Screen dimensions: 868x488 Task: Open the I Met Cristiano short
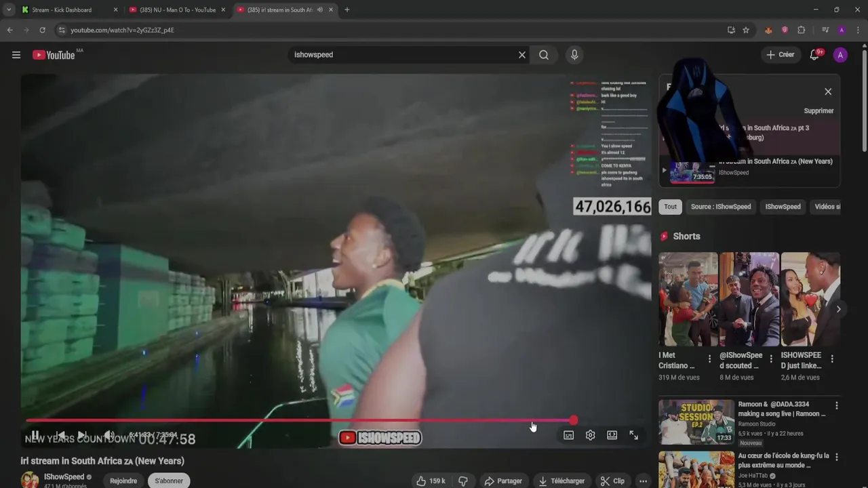[688, 300]
